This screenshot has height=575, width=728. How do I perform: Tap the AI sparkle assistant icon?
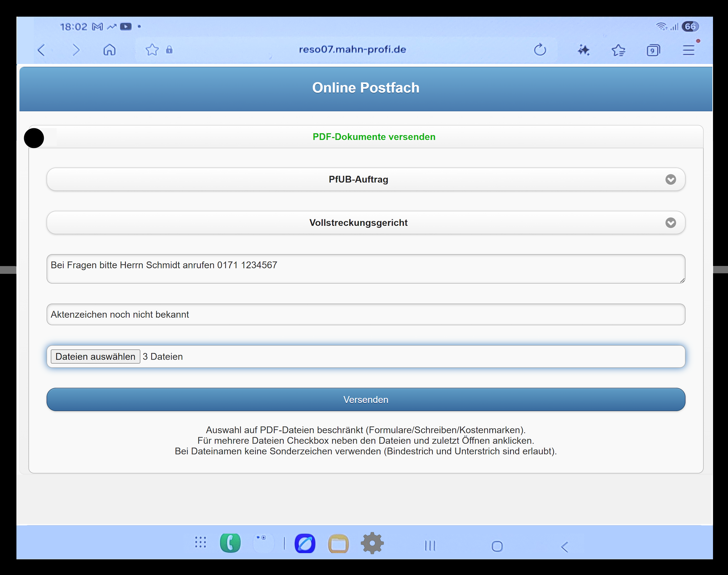tap(583, 50)
